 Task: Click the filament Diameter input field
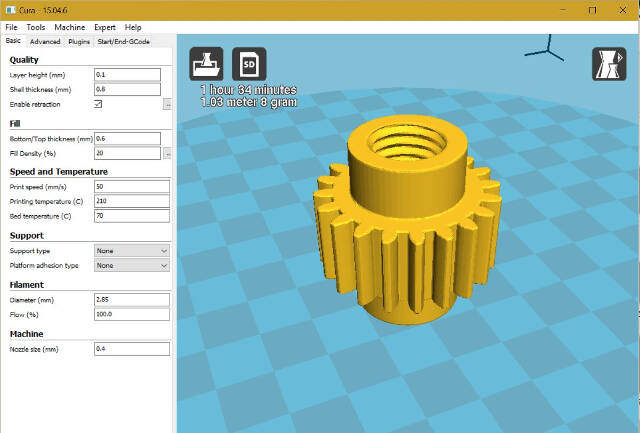(x=132, y=300)
